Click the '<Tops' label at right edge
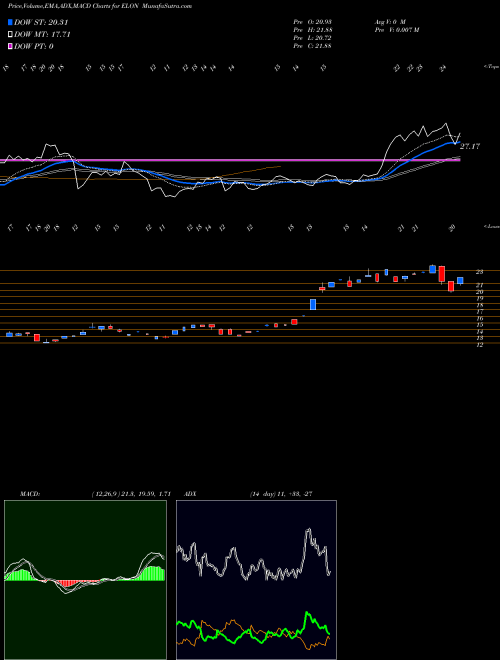500x660 pixels. (491, 67)
